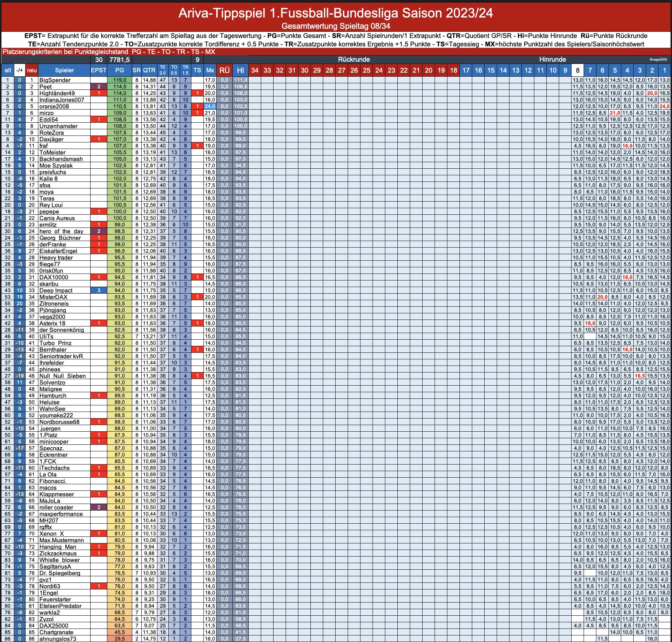Click matchday 18 column header
Image resolution: width=672 pixels, height=642 pixels.
pyautogui.click(x=454, y=70)
